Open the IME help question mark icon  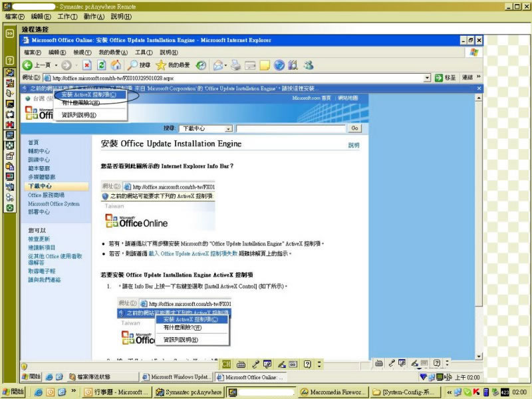click(307, 364)
